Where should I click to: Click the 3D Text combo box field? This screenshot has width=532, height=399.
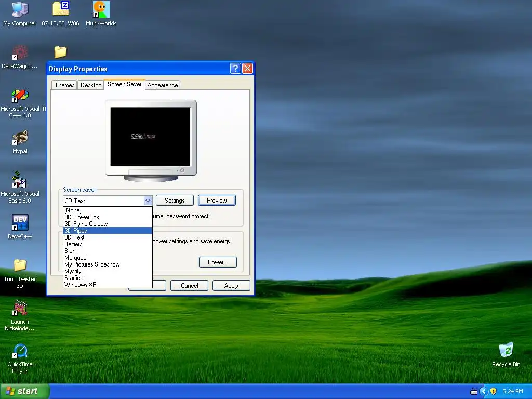pos(103,201)
